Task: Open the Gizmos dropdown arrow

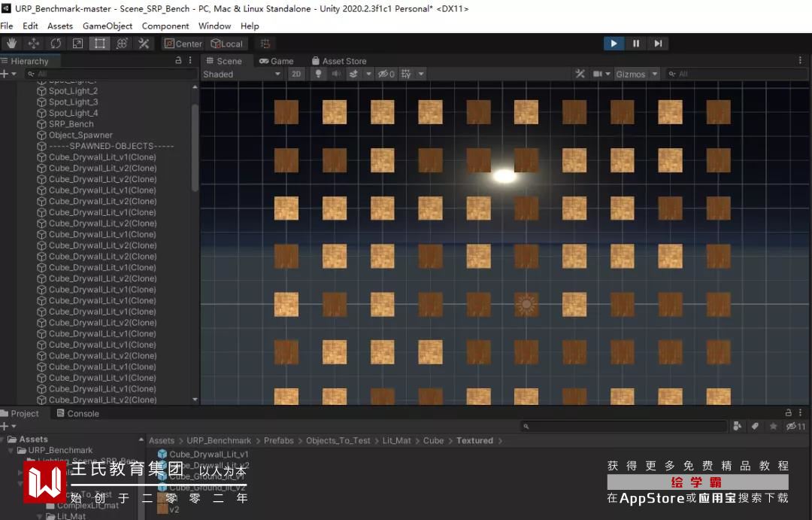Action: click(655, 75)
